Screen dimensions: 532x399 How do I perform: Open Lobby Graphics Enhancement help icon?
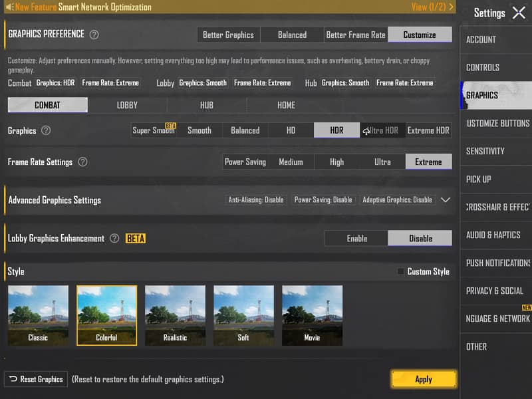[114, 238]
